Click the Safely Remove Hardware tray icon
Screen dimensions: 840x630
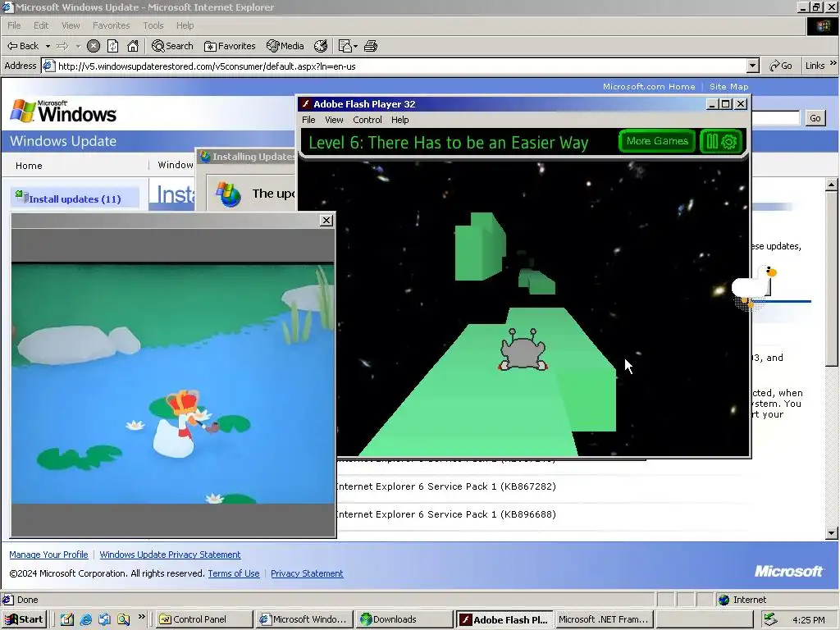point(771,619)
